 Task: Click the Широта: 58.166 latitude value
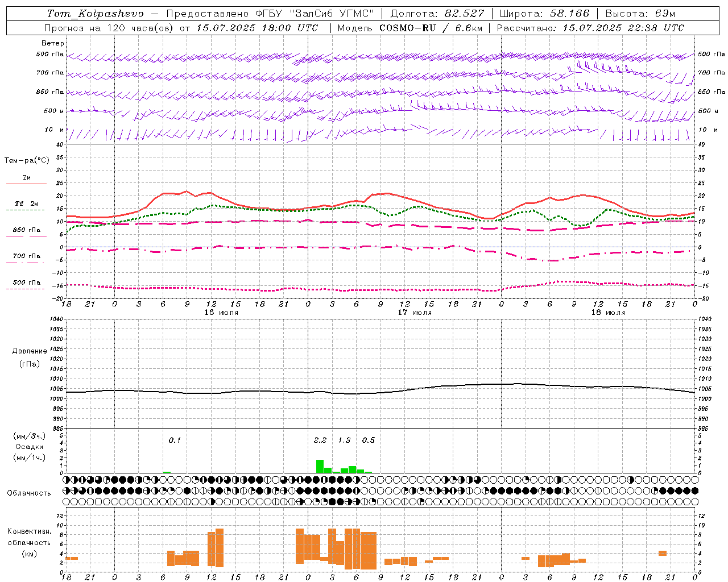[x=545, y=14]
